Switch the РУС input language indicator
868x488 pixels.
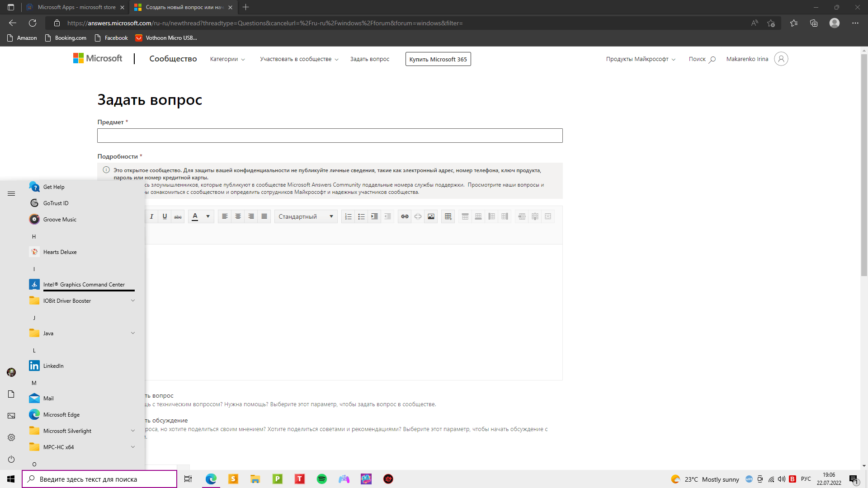point(806,479)
